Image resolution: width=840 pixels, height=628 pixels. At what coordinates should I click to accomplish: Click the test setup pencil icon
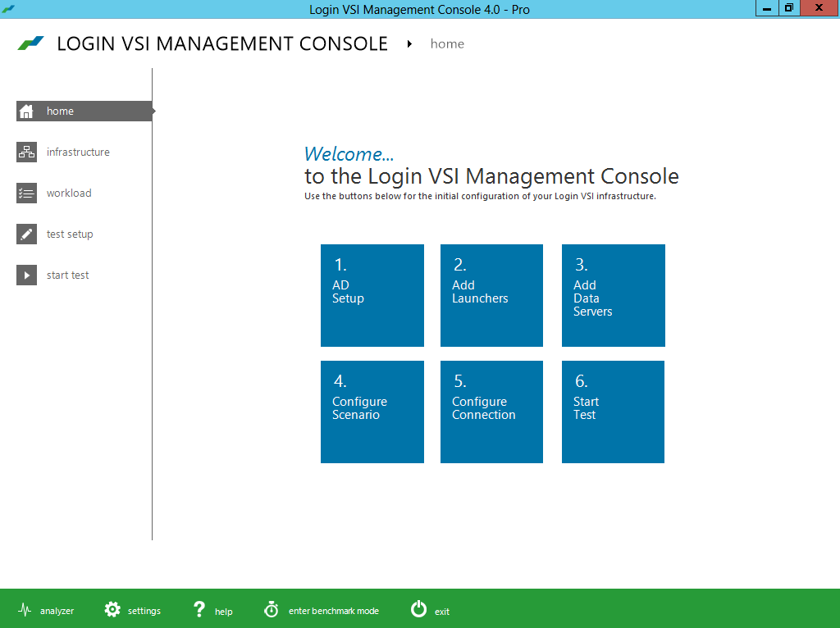[26, 234]
